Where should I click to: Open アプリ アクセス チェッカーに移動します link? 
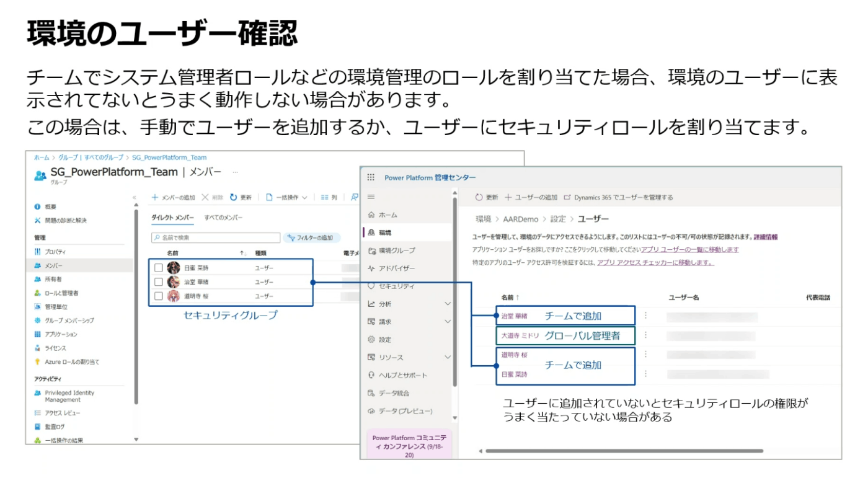coord(655,262)
